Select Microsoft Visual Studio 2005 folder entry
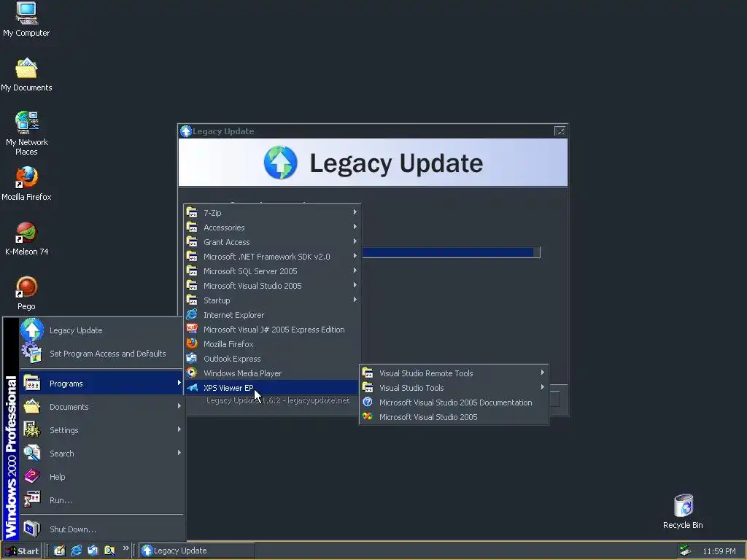This screenshot has height=560, width=747. pyautogui.click(x=272, y=286)
